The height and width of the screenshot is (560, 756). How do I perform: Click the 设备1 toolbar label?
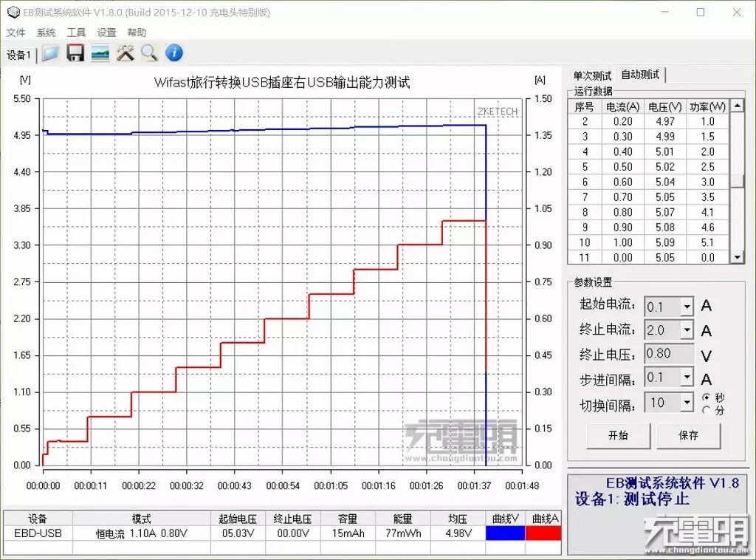click(18, 55)
